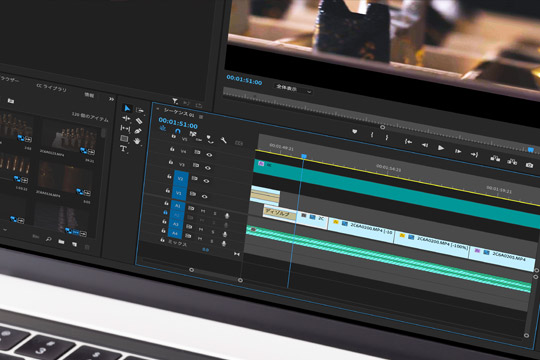Switch to the CC ライブラリ tab
The height and width of the screenshot is (360, 540).
click(51, 88)
